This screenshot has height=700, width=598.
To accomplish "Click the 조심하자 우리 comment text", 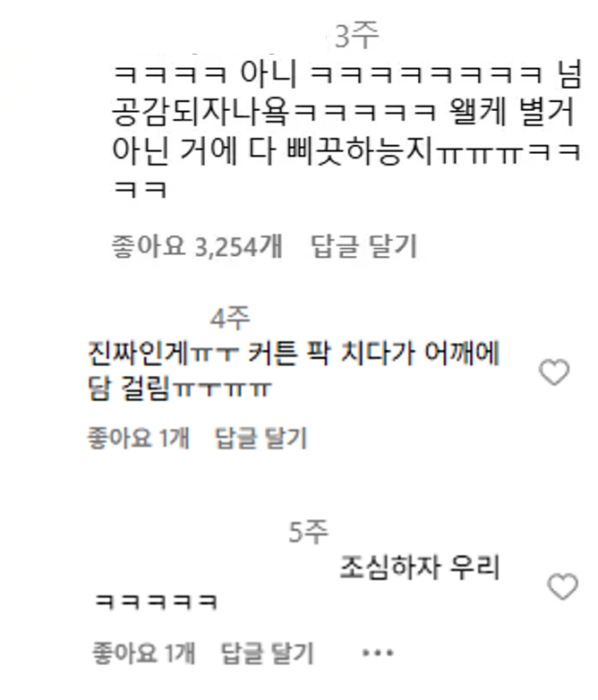I will [x=419, y=567].
